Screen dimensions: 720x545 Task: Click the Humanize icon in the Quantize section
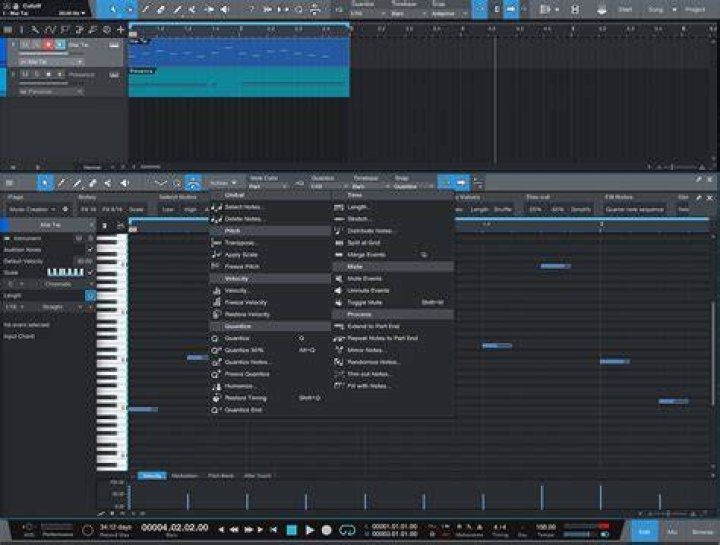[216, 386]
